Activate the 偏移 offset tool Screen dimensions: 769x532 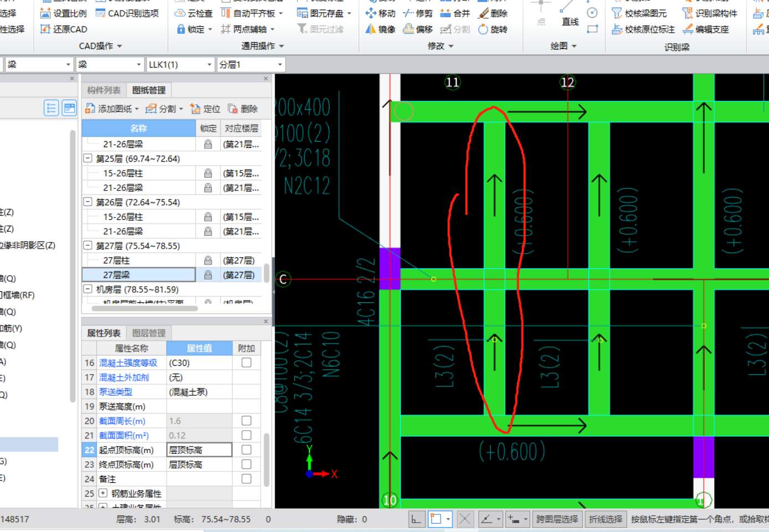(x=418, y=29)
